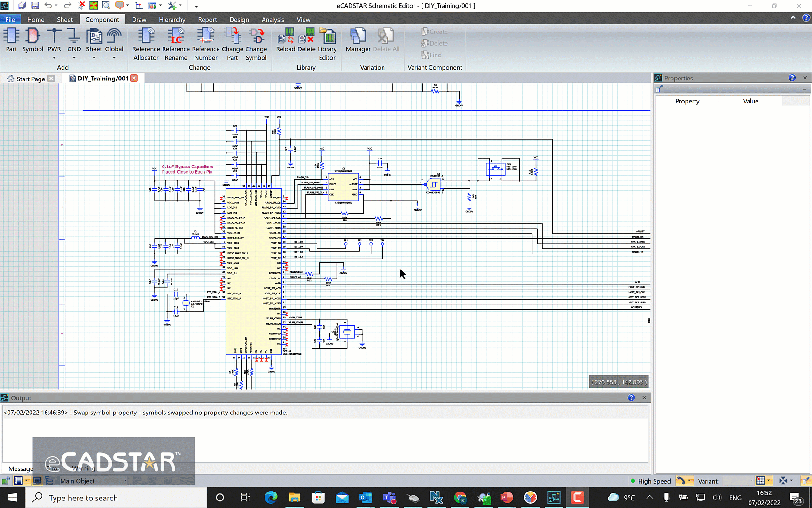
Task: Click the blue help icon in ribbon corner
Action: pyautogui.click(x=806, y=17)
